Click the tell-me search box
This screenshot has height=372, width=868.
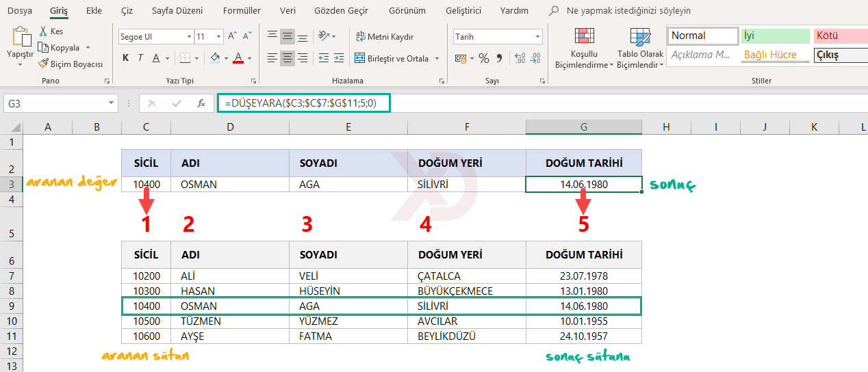[x=620, y=11]
